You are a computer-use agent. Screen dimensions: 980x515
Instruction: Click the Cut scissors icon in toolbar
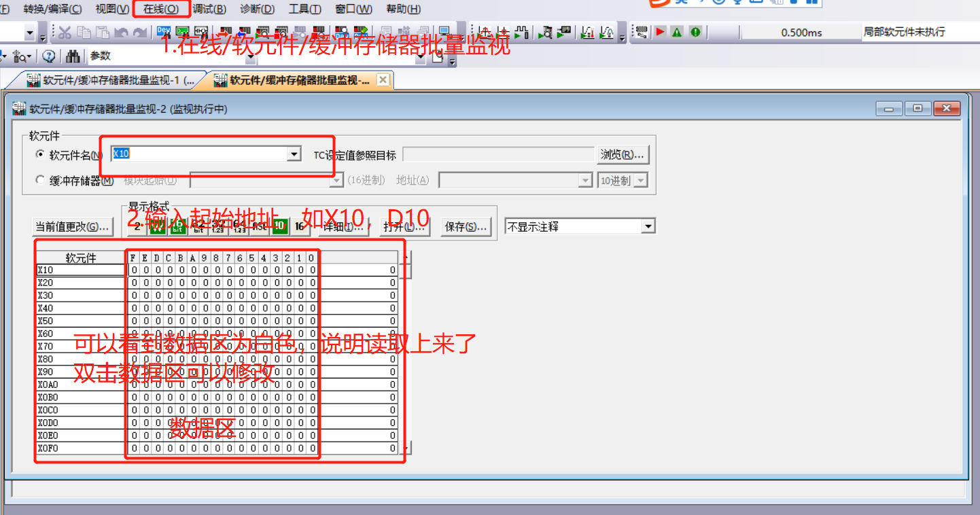65,32
